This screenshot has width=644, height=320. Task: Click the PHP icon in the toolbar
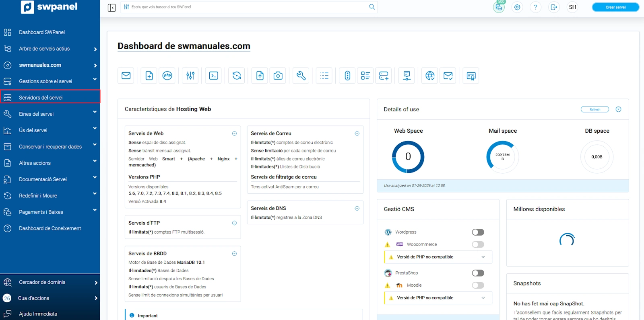point(167,76)
